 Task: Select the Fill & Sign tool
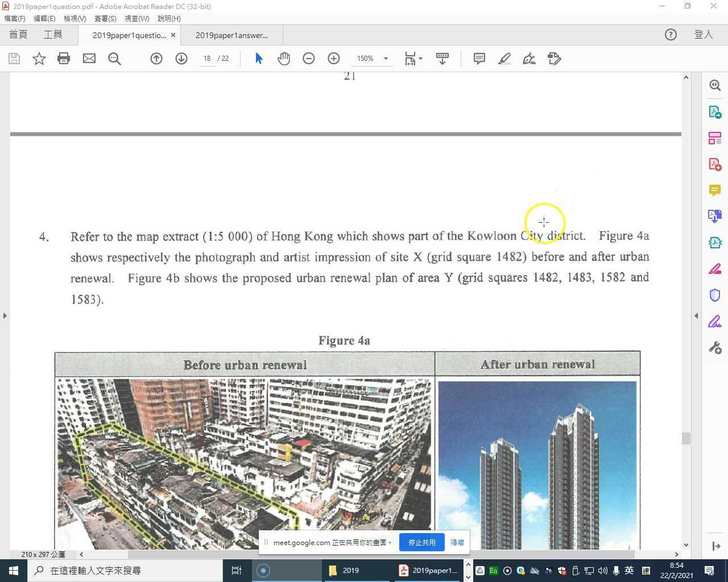tap(529, 59)
